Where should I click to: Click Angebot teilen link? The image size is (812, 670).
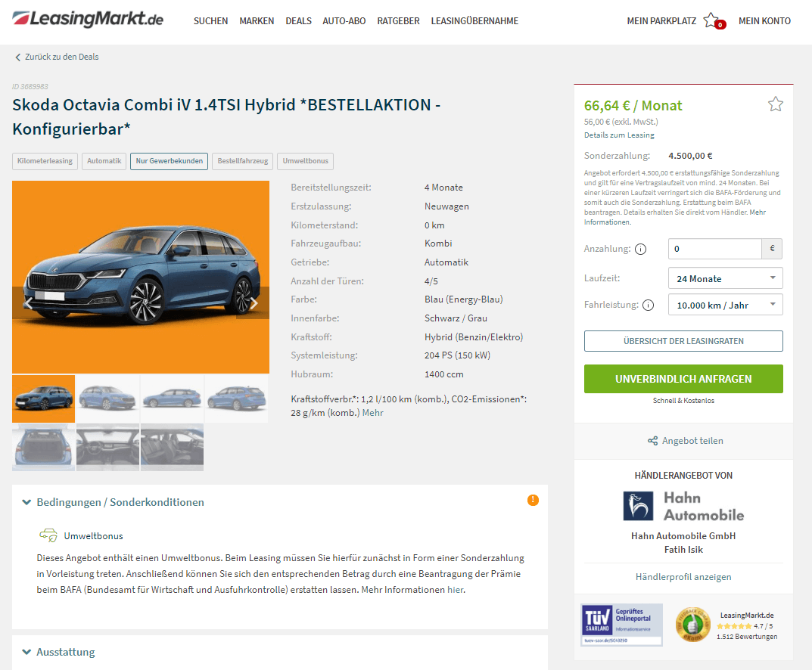point(692,441)
